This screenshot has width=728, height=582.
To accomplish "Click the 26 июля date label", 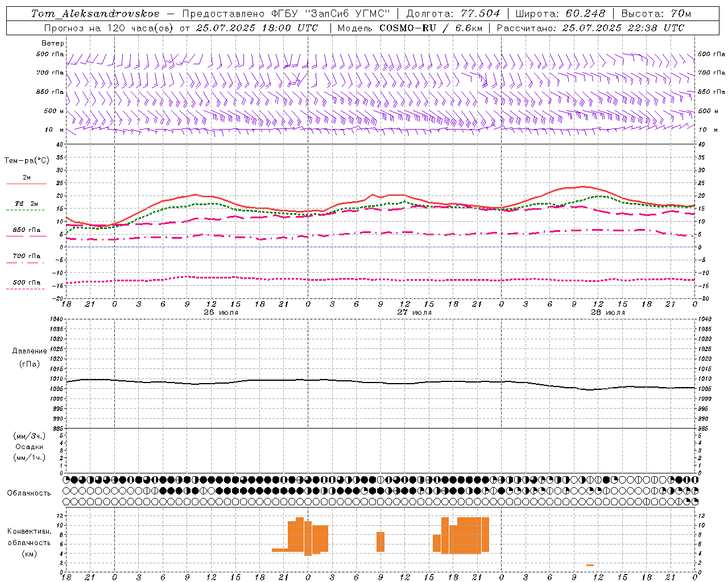I will click(x=221, y=313).
